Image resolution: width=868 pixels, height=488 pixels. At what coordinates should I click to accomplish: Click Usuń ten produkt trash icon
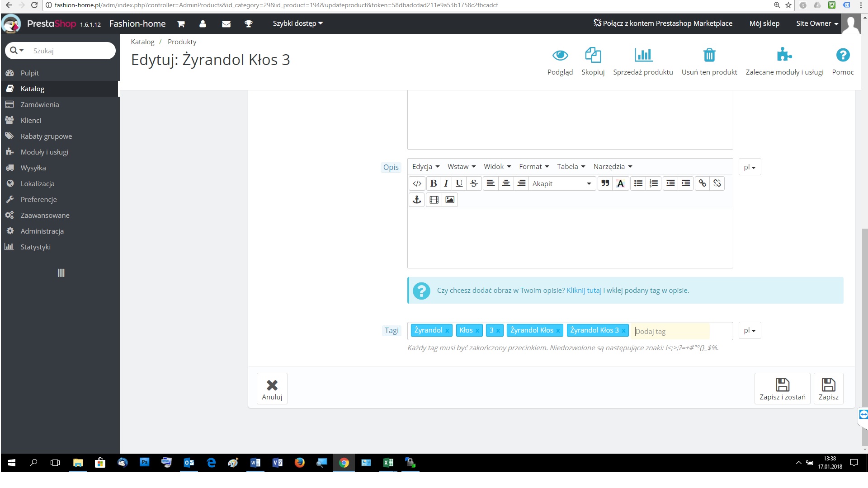(709, 56)
